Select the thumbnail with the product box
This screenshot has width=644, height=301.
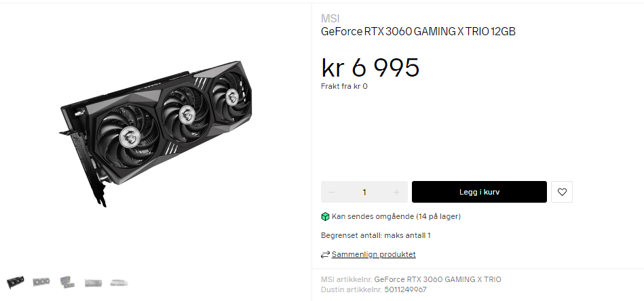click(67, 282)
